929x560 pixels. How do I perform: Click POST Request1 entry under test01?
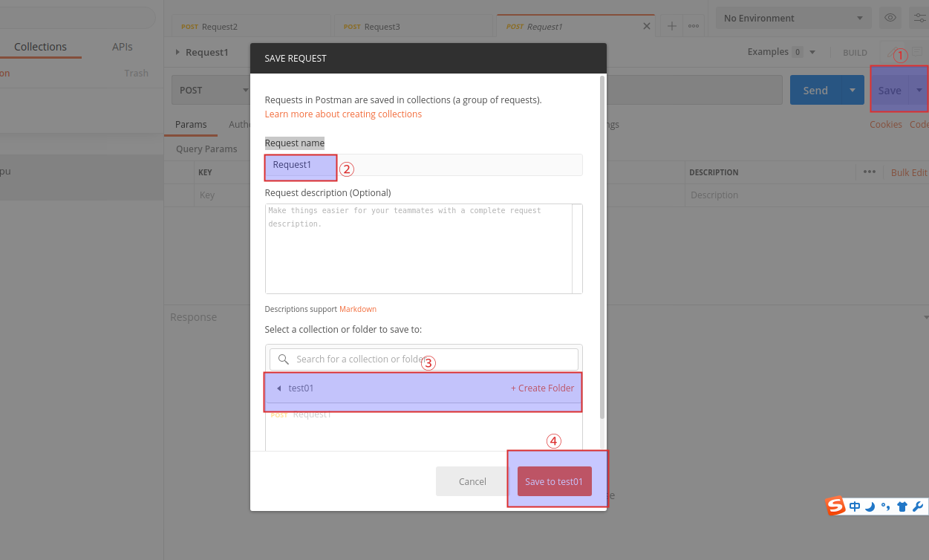tap(301, 414)
